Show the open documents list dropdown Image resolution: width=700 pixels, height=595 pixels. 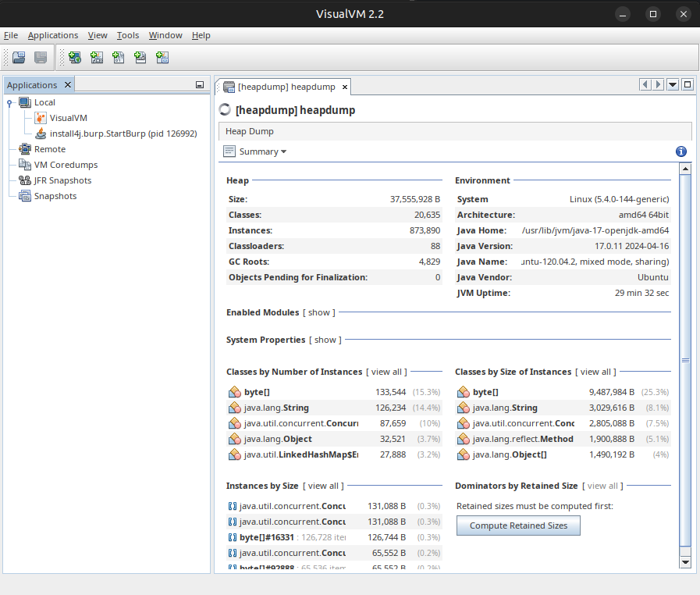[673, 85]
